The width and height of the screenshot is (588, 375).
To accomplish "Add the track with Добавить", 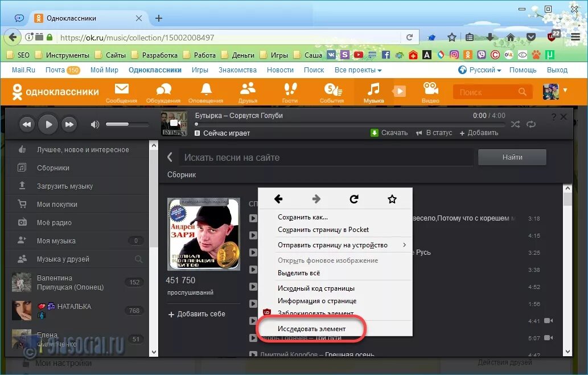I will (479, 133).
